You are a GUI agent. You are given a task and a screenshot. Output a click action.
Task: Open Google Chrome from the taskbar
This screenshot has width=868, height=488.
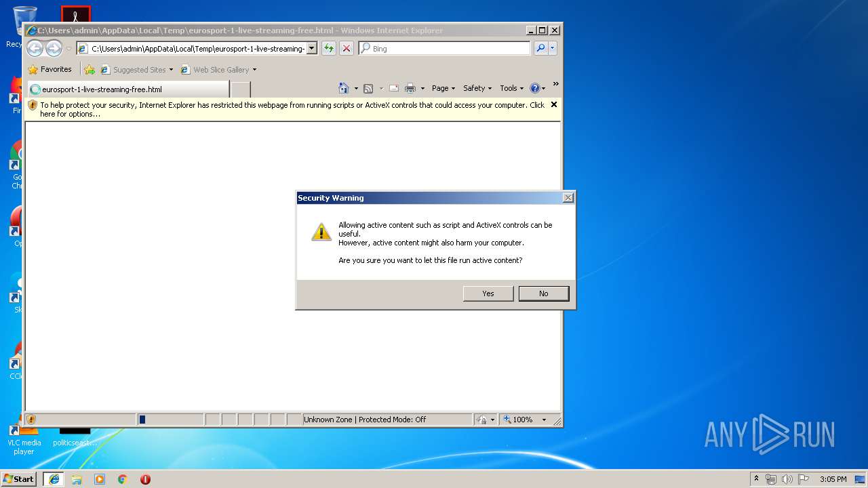(x=123, y=479)
